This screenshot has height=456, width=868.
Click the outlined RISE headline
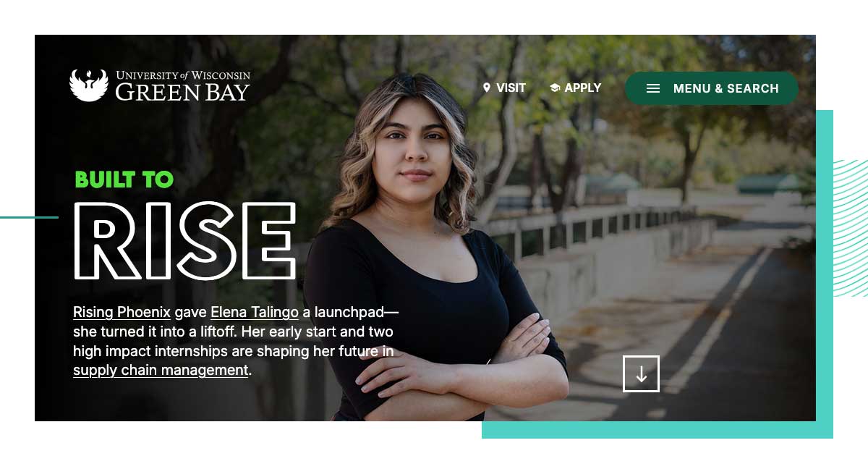click(185, 241)
